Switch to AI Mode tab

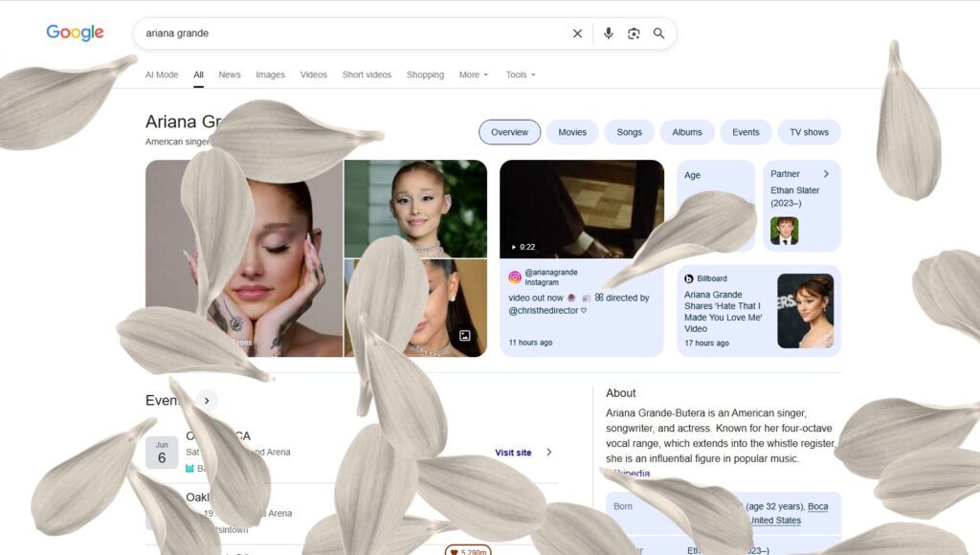(162, 75)
